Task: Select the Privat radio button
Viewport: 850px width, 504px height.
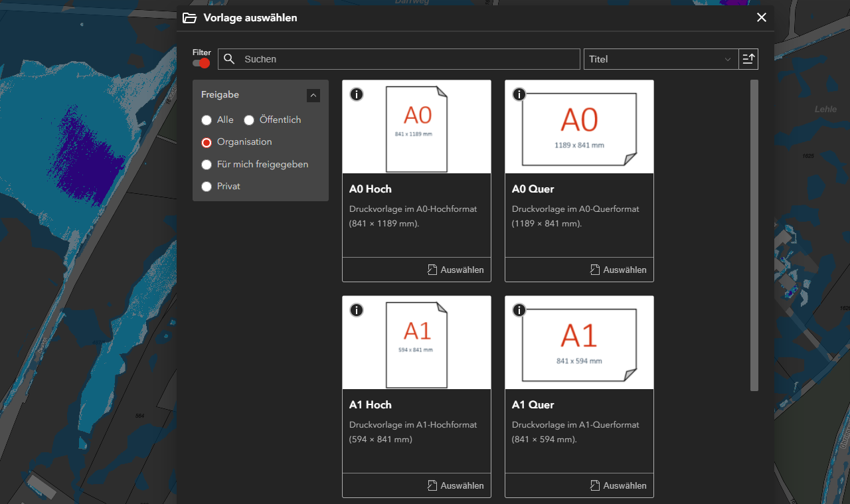Action: [207, 187]
